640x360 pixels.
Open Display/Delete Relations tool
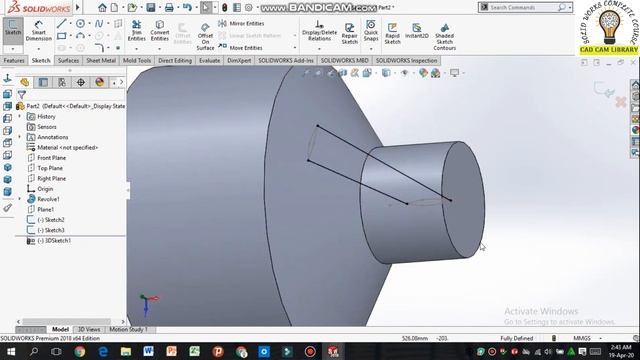click(x=319, y=30)
